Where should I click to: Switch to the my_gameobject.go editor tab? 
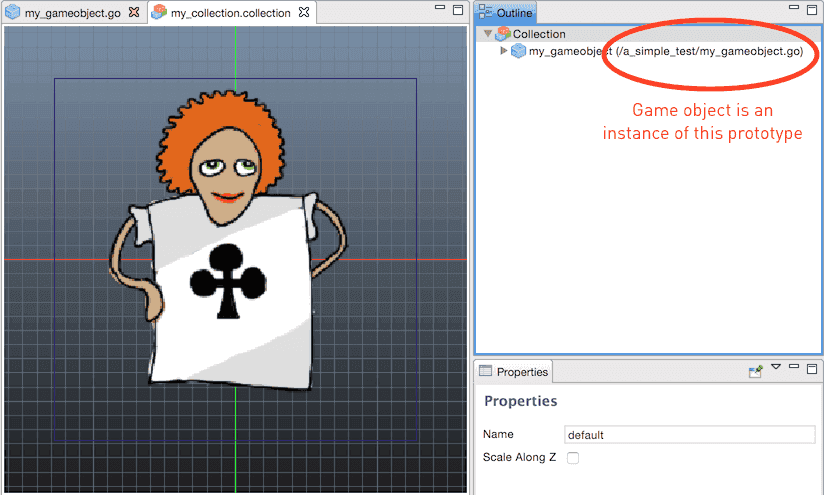pos(73,13)
